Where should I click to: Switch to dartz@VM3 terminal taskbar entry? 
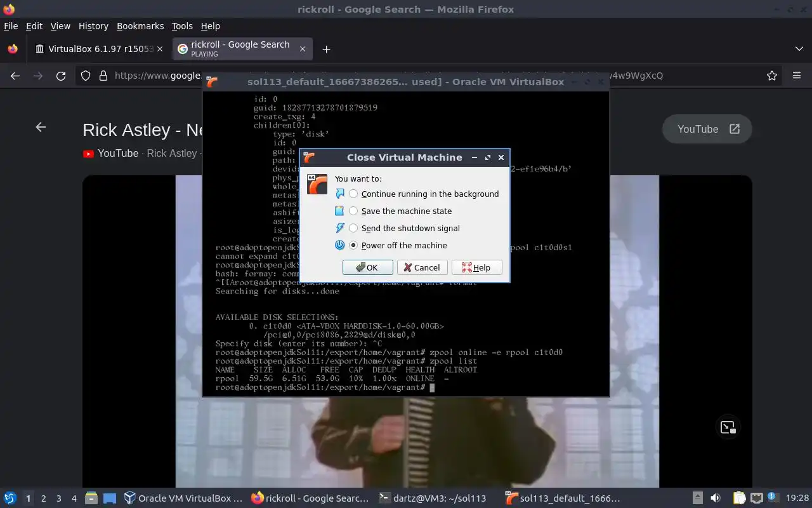pos(433,498)
